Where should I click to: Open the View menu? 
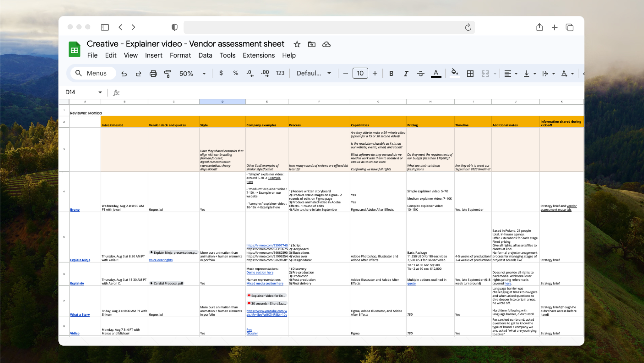131,55
